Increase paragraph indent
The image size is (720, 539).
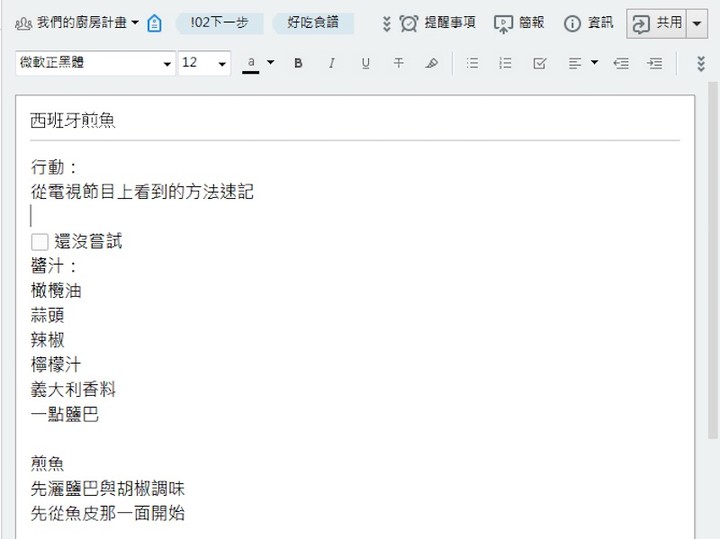point(655,63)
